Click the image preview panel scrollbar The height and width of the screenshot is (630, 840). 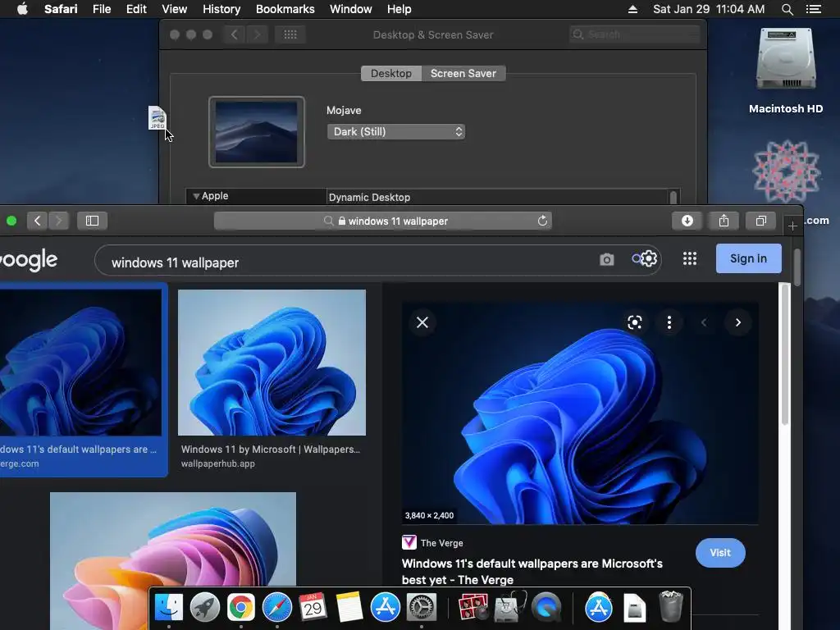pos(785,354)
